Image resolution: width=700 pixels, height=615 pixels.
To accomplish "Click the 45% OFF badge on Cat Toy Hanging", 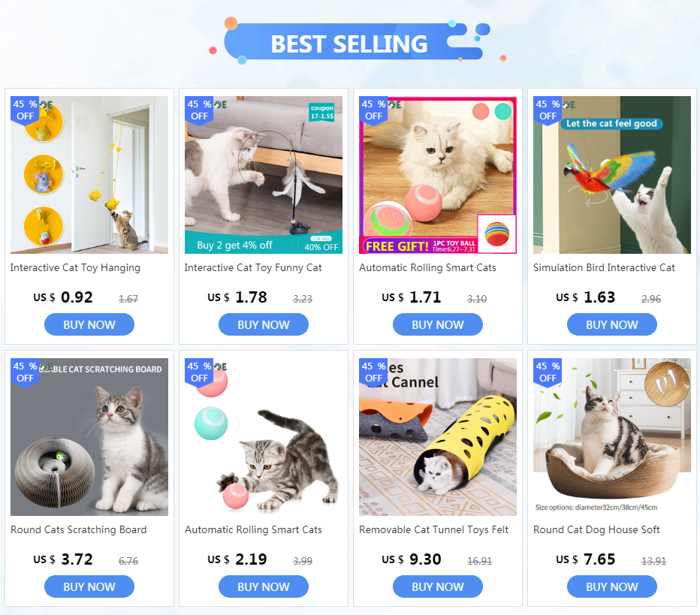I will point(25,110).
